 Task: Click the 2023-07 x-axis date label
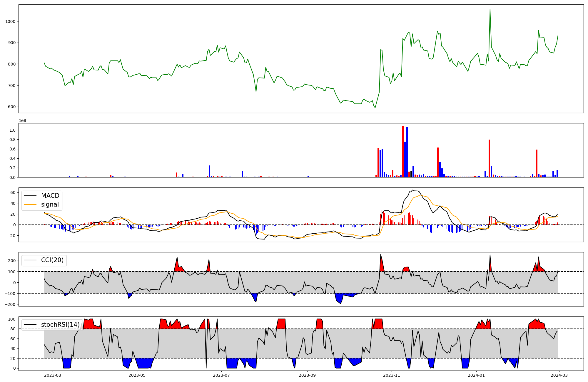(x=221, y=375)
